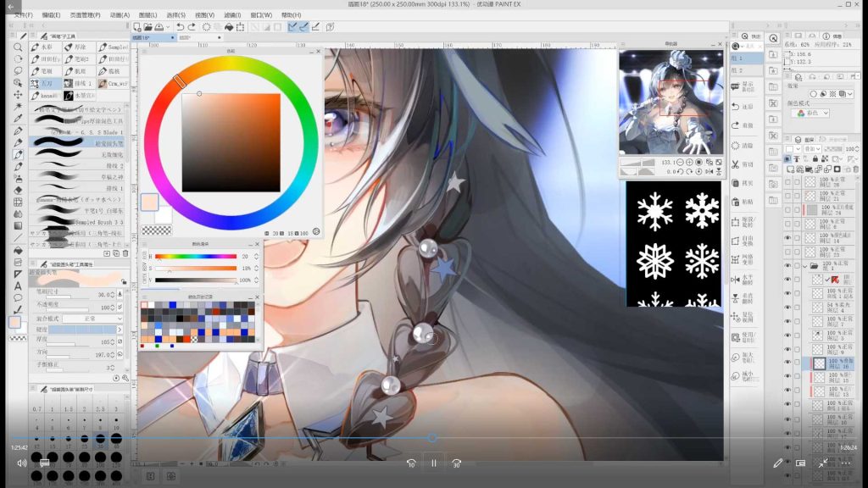Select the Text tool

[x=18, y=286]
